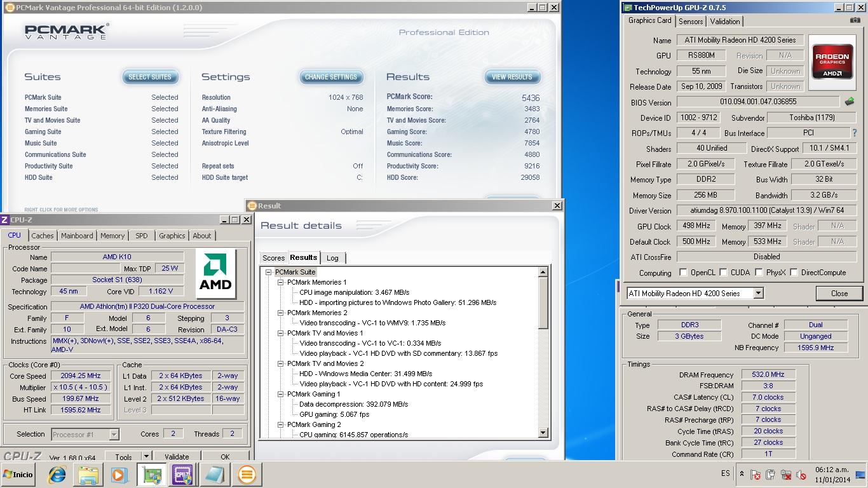Switch to PCMark Vantage orange taskbar icon

click(x=247, y=475)
